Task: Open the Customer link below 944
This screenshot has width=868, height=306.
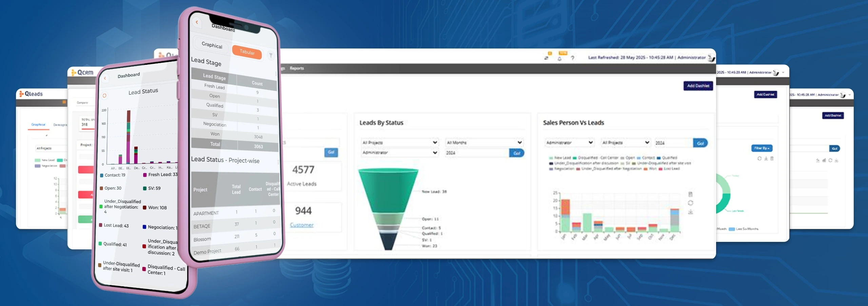Action: point(302,225)
